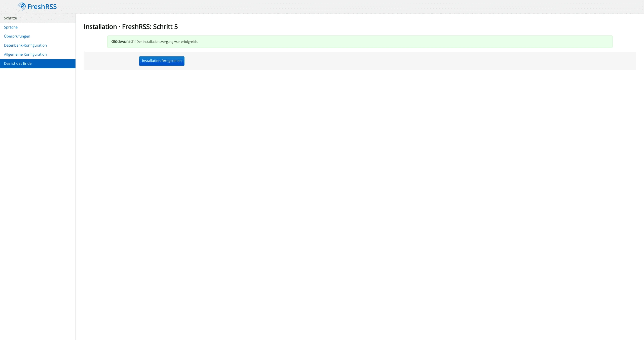
Task: Click the Installation fertigstellen button
Action: [x=162, y=61]
